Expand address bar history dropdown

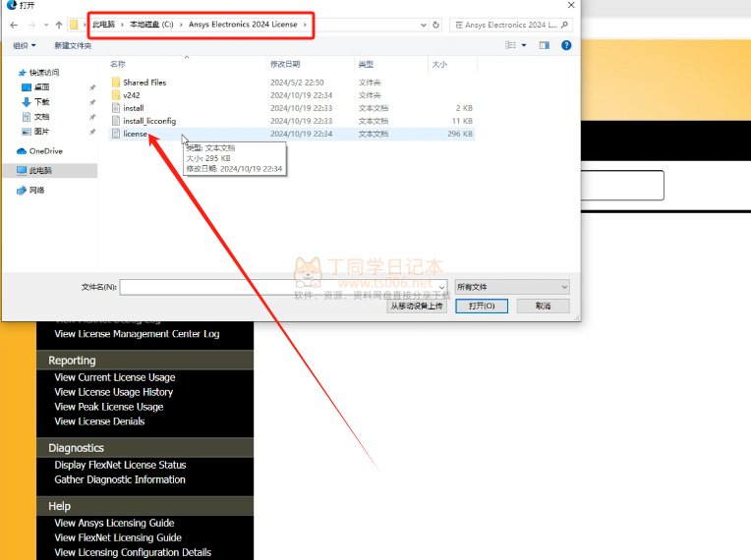(x=424, y=25)
